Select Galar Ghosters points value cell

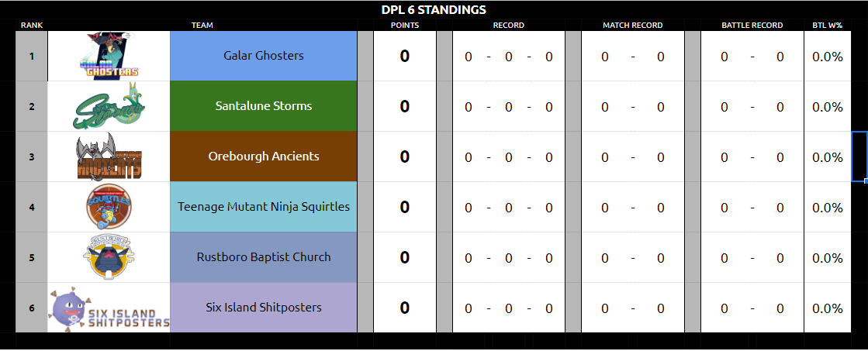click(x=405, y=56)
